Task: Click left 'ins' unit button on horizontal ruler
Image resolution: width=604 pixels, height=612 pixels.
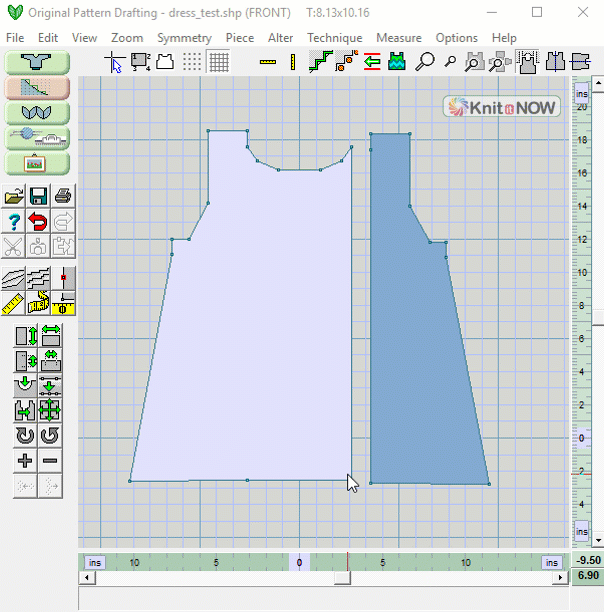Action: click(x=95, y=562)
